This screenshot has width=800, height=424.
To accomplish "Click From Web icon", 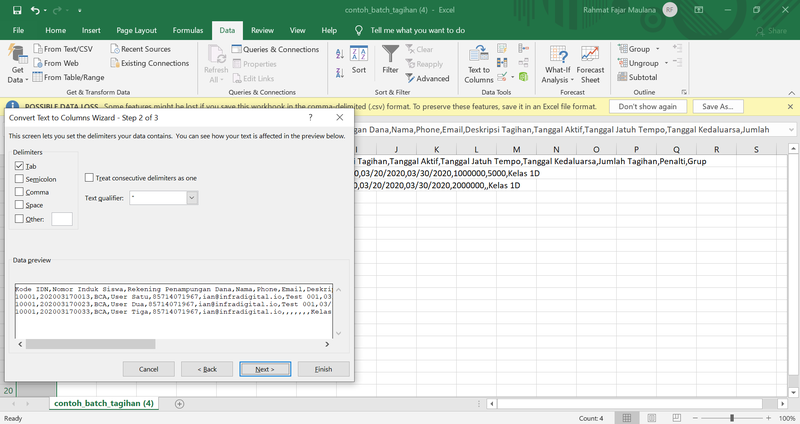I will pos(38,63).
